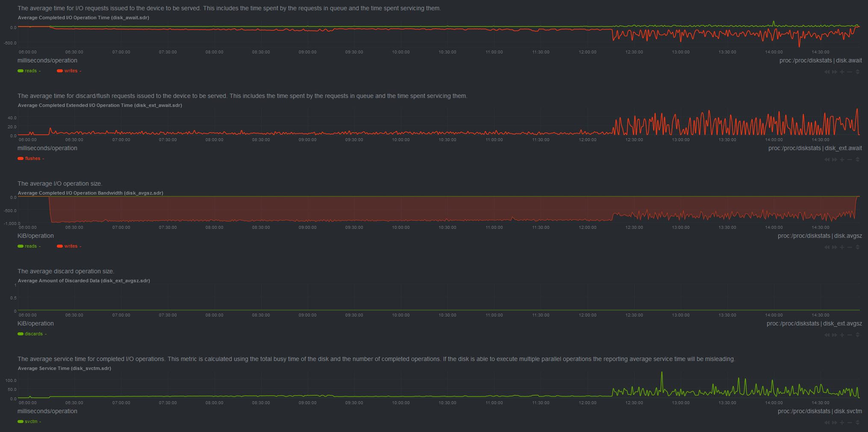Click the disk.svctm chart resize handle

pyautogui.click(x=857, y=423)
